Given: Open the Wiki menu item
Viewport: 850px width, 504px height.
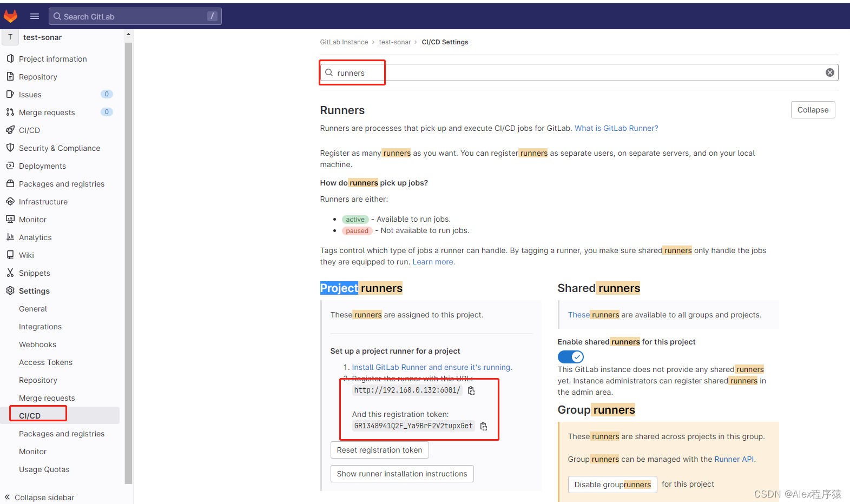Looking at the screenshot, I should coord(27,255).
